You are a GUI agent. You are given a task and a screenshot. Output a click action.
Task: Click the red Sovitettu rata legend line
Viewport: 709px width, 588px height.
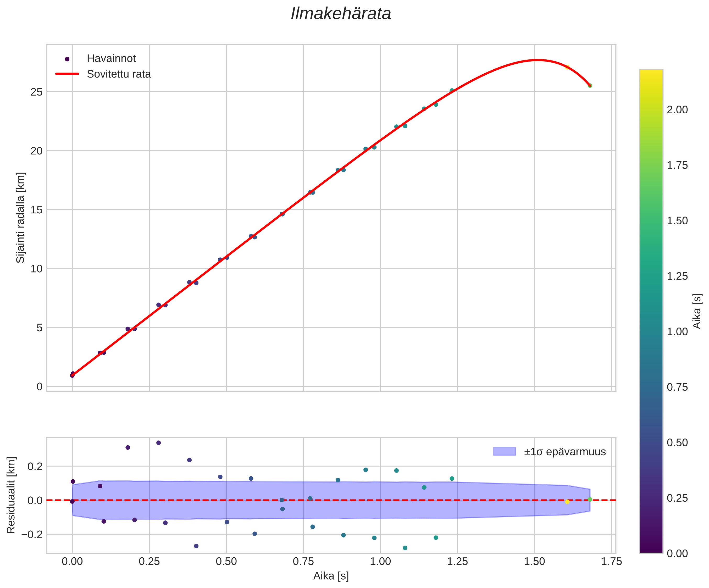pos(67,74)
